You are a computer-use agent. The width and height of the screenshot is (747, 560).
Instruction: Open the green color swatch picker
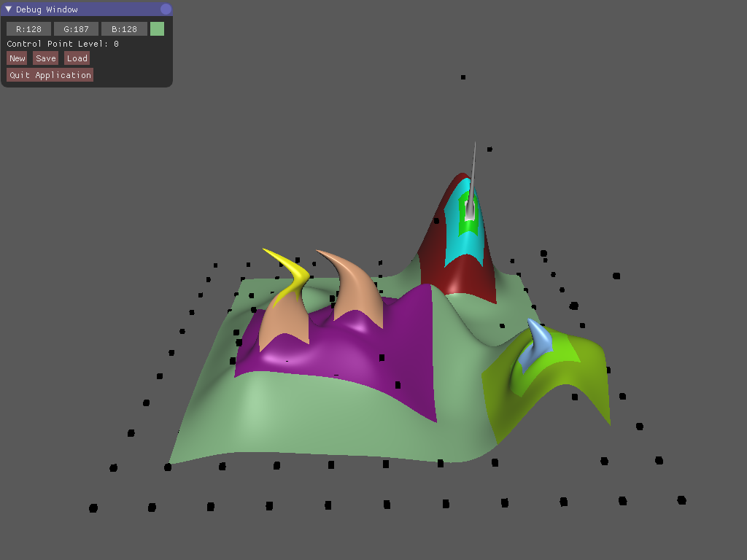coord(157,29)
